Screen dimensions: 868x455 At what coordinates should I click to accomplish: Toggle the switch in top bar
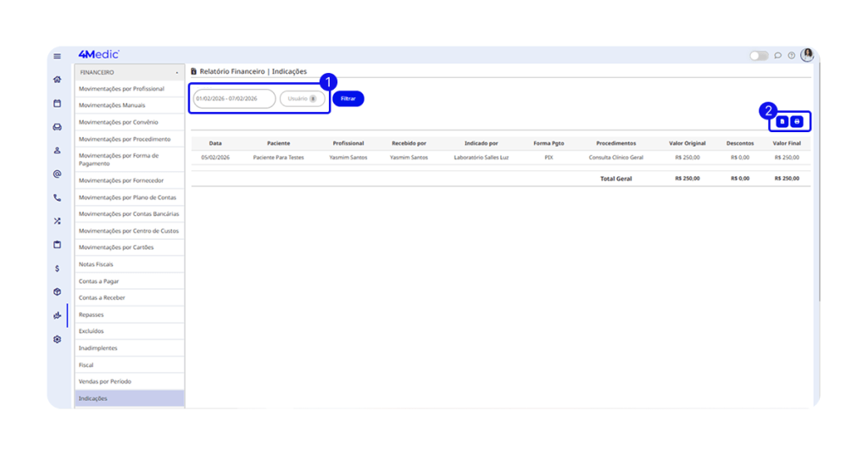759,56
